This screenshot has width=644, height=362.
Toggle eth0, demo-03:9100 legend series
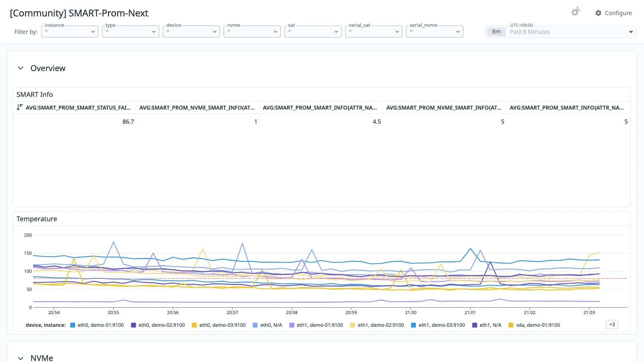(x=219, y=325)
